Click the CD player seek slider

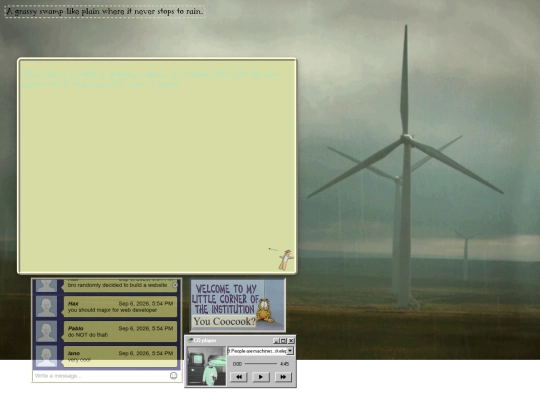pos(261,364)
